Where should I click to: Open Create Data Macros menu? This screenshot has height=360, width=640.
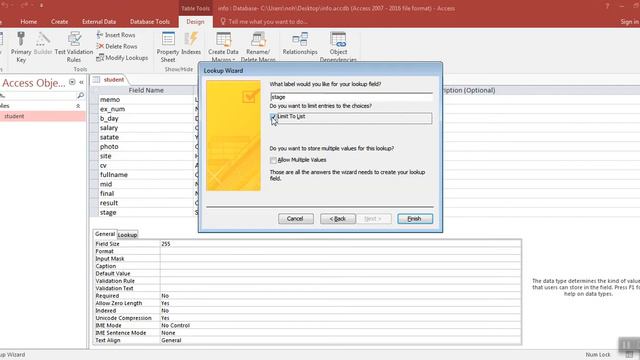[223, 47]
